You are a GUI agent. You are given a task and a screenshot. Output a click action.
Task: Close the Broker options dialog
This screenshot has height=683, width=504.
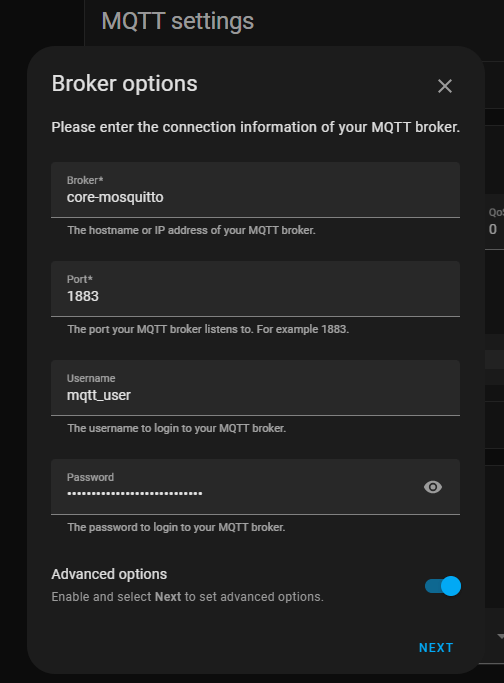coord(445,86)
